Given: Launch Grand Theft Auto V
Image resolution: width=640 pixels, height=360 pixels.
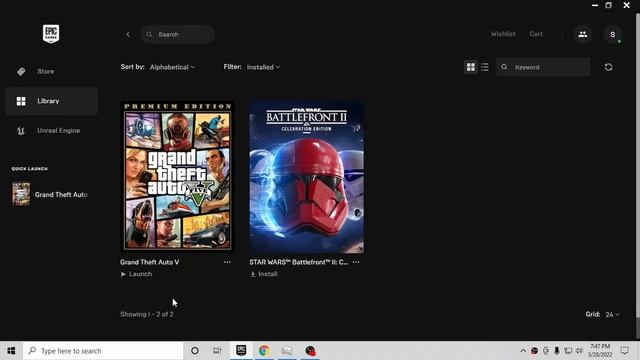Looking at the screenshot, I should 136,274.
